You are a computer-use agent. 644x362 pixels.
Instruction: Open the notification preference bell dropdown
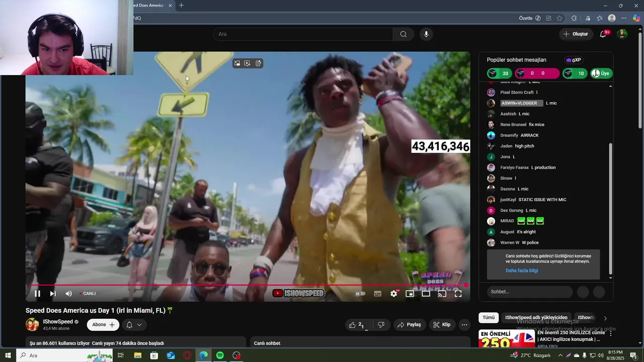(134, 325)
